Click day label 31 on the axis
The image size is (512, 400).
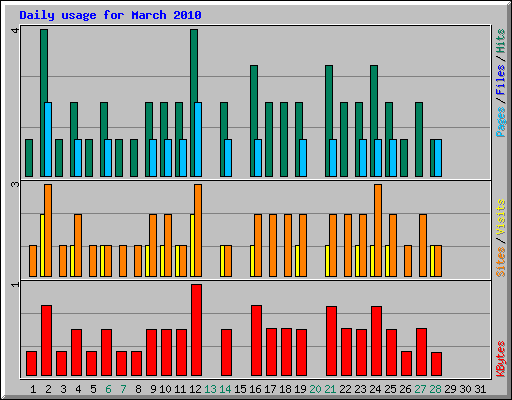tap(480, 389)
